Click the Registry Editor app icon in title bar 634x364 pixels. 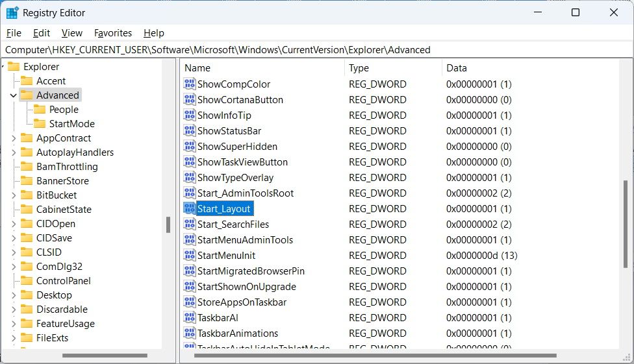pyautogui.click(x=12, y=13)
